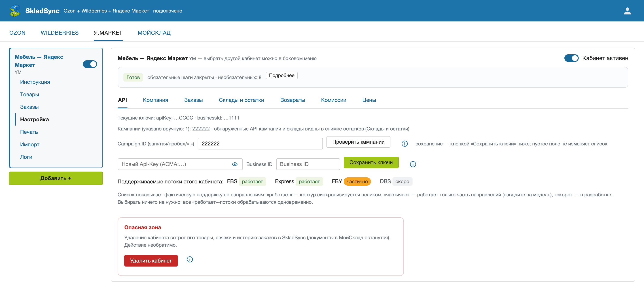Select the API settings tab

coord(122,100)
